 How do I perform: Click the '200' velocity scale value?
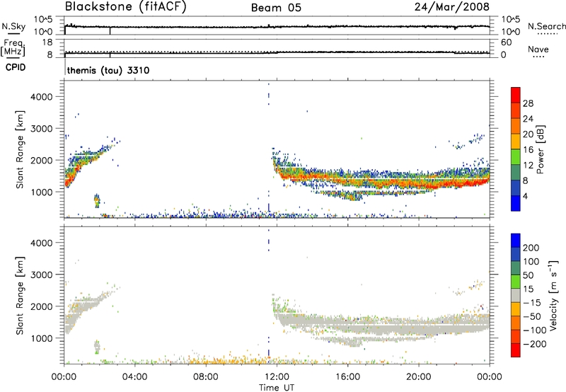point(531,248)
